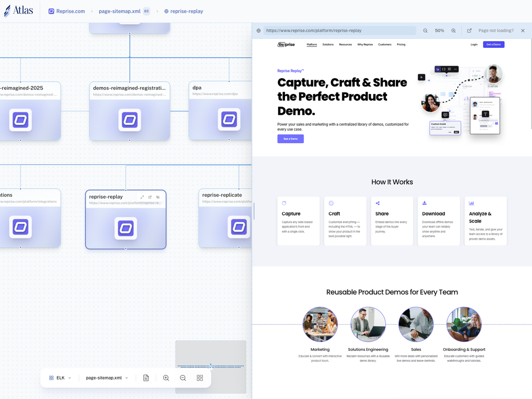Click the 50% preview zoom value
Image resolution: width=532 pixels, height=399 pixels.
click(439, 31)
